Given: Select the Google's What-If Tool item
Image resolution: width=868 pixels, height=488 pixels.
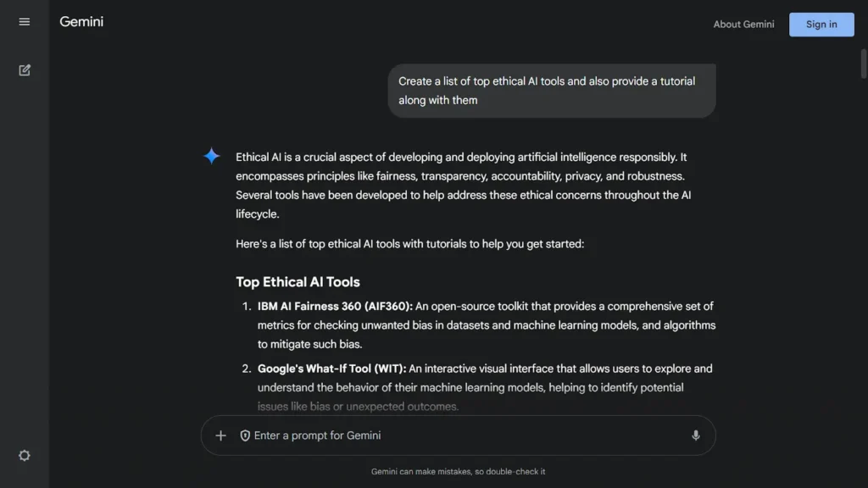Looking at the screenshot, I should pos(485,387).
